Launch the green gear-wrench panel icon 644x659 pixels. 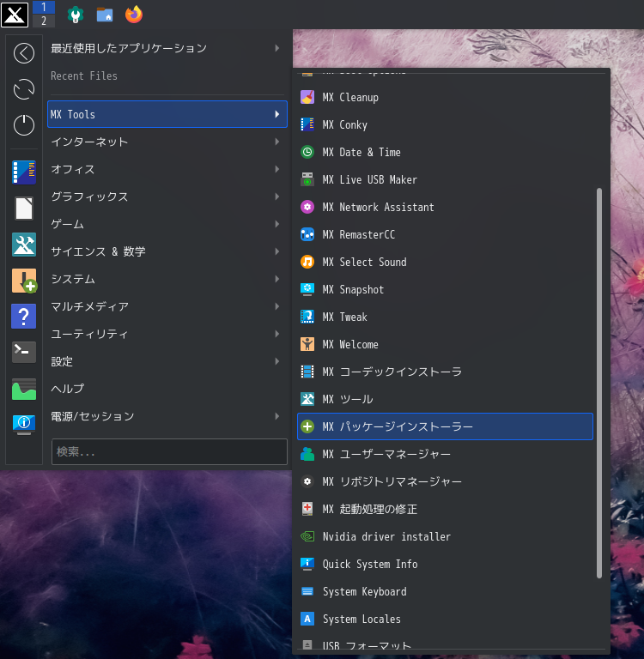pos(76,15)
